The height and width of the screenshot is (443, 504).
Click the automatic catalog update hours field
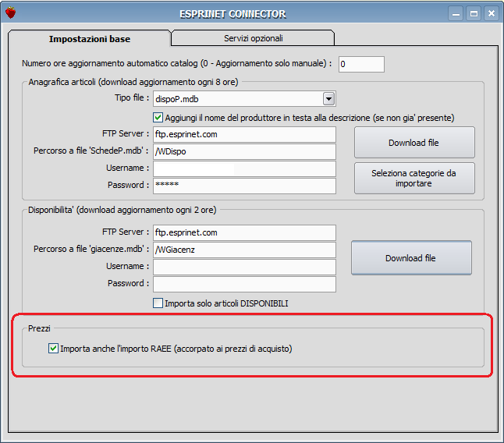coord(361,64)
